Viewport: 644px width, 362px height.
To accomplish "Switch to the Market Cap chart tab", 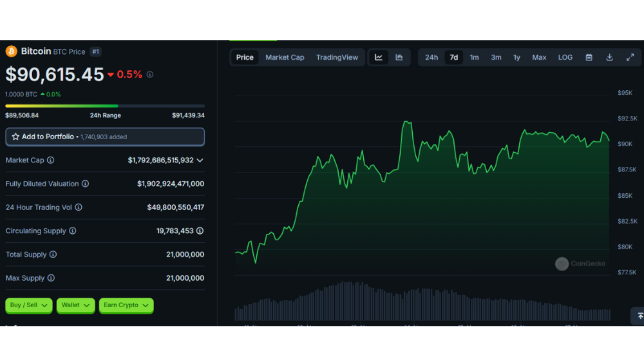I will point(285,57).
